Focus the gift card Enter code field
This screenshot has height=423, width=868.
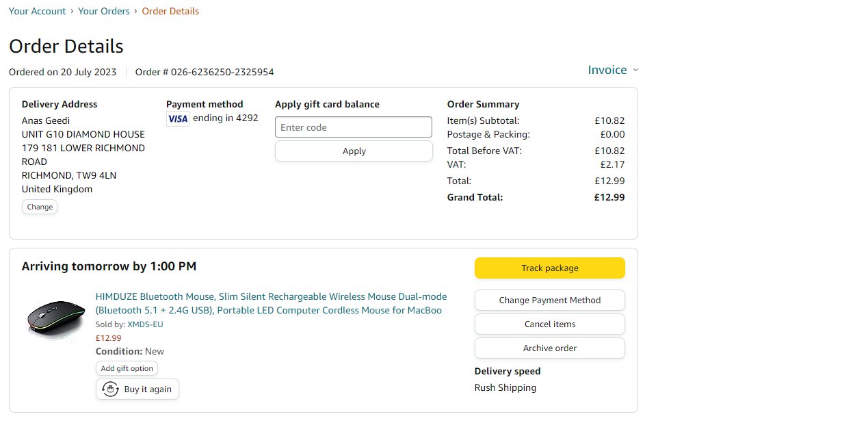[354, 127]
